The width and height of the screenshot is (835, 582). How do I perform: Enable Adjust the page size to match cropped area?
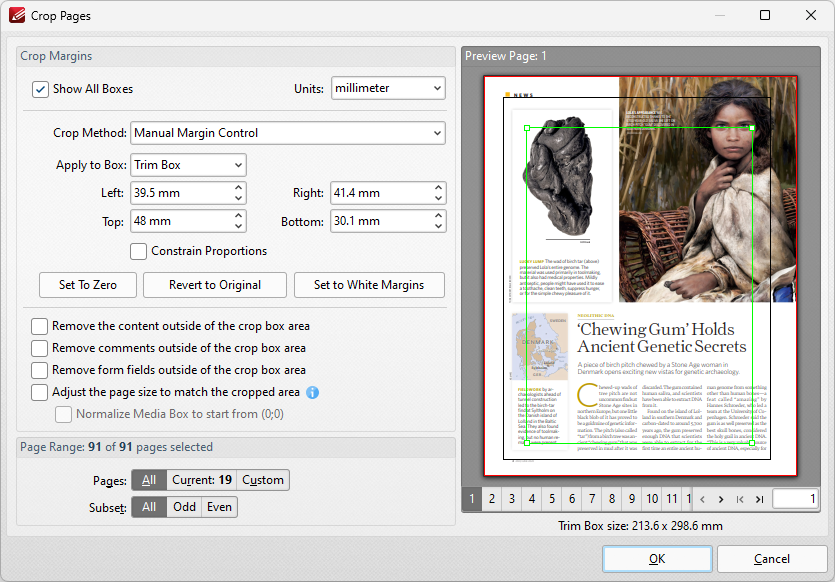pyautogui.click(x=39, y=392)
